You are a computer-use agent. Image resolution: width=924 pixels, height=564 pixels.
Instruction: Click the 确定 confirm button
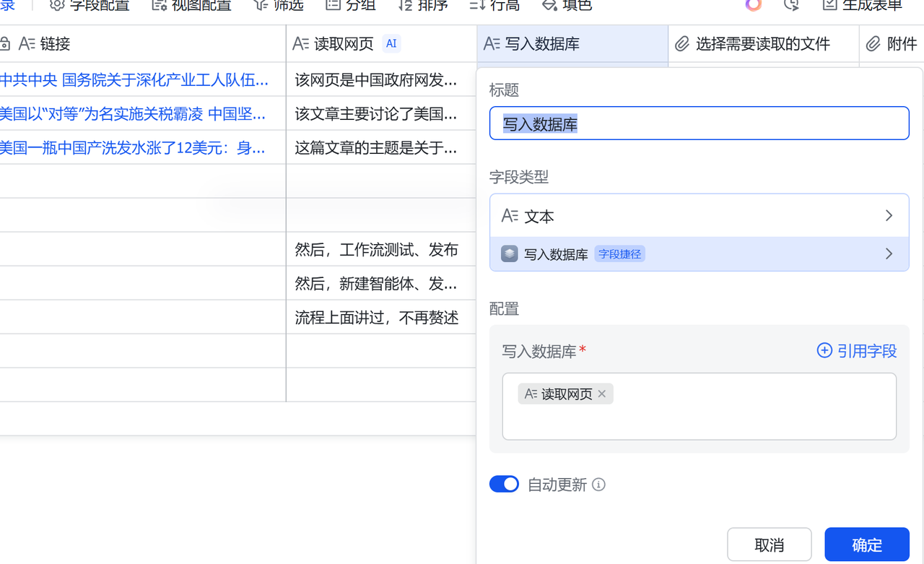click(x=866, y=545)
